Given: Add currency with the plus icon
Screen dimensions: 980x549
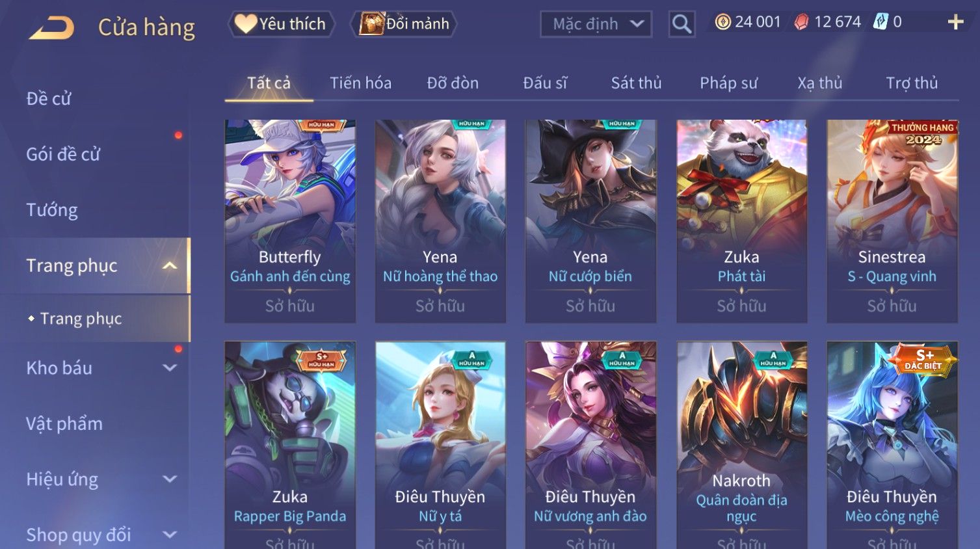Looking at the screenshot, I should (x=955, y=22).
